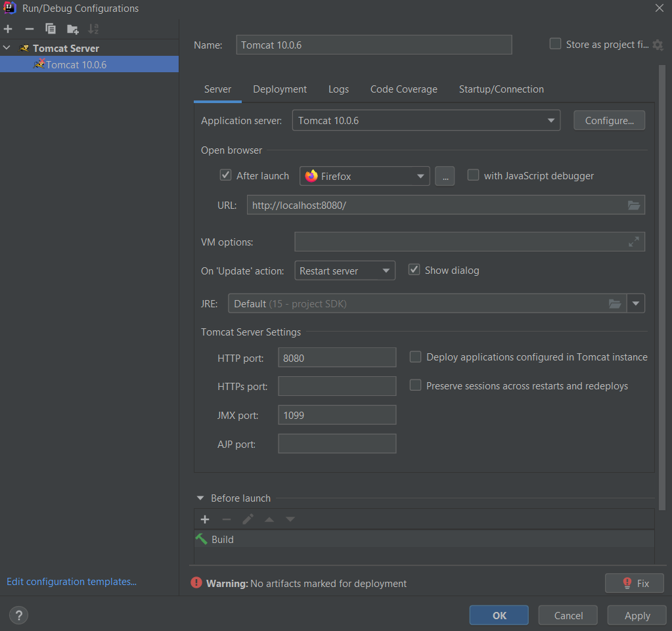Image resolution: width=672 pixels, height=631 pixels.
Task: Click the JMX port field
Action: pos(337,415)
